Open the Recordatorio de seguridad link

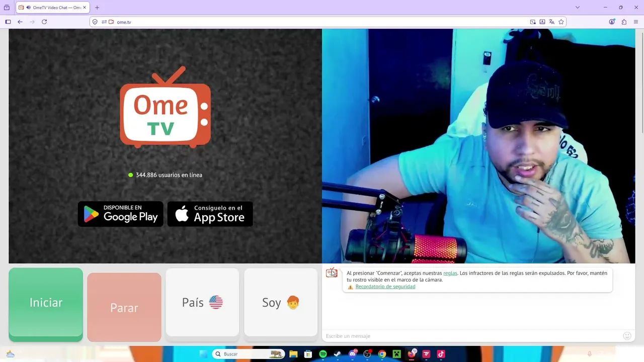[385, 287]
